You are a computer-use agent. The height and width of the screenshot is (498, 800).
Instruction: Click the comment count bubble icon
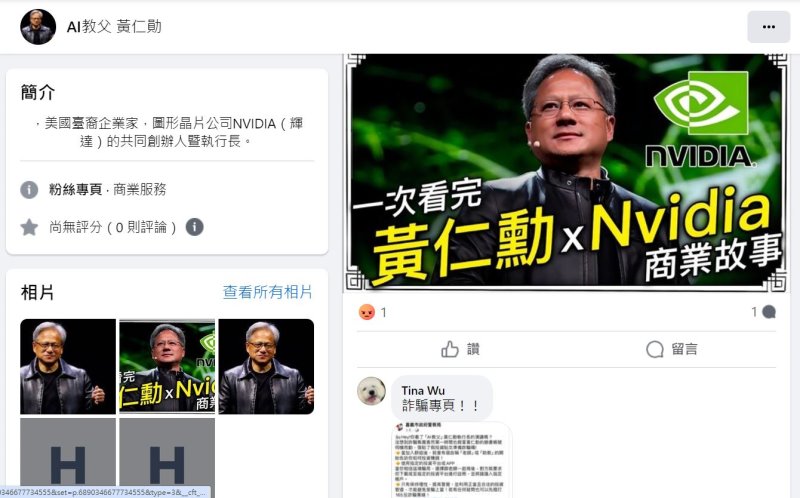tap(769, 312)
